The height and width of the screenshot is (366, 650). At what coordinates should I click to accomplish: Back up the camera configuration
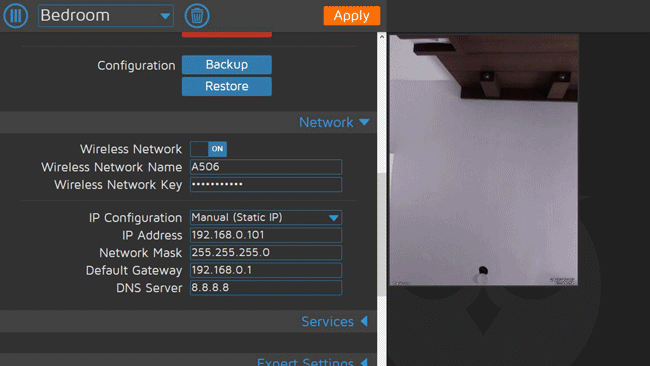227,65
